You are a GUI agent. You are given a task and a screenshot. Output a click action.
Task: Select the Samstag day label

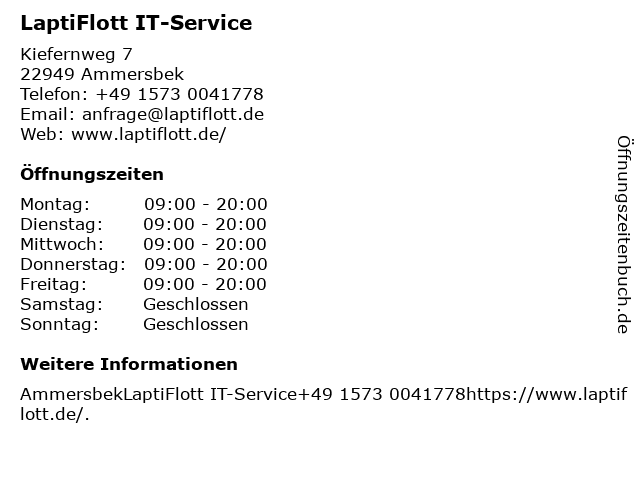[62, 305]
